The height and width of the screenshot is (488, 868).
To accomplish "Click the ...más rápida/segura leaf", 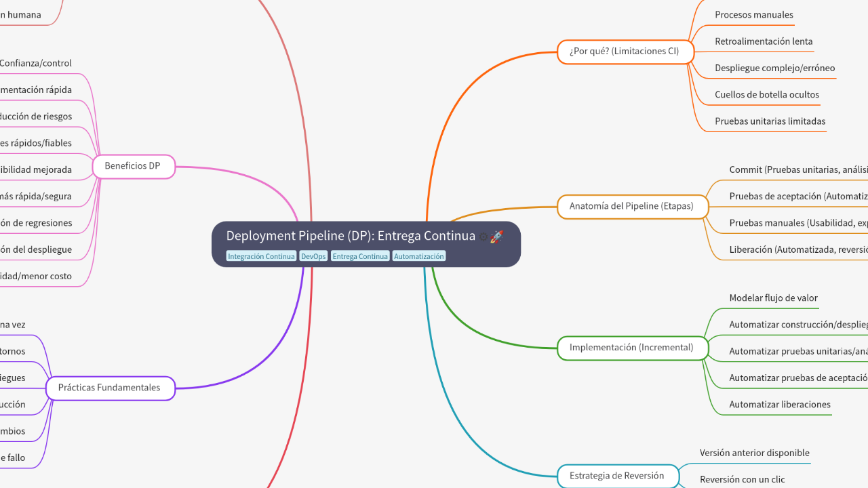I will (x=36, y=197).
